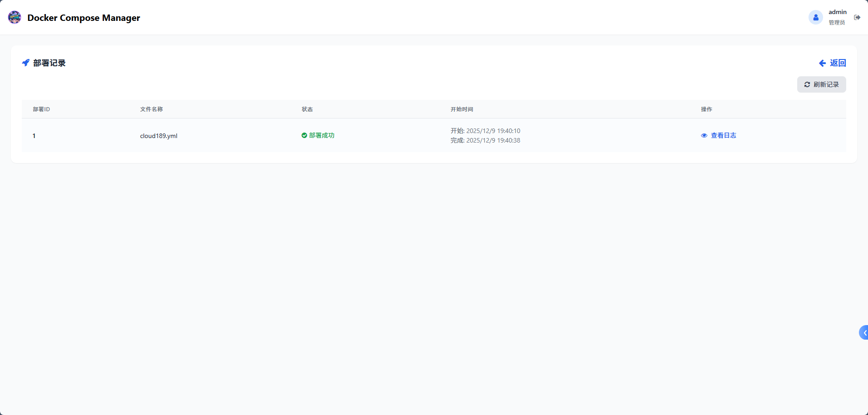This screenshot has width=868, height=415.
Task: Select the cloud189.yml file name
Action: coord(158,136)
